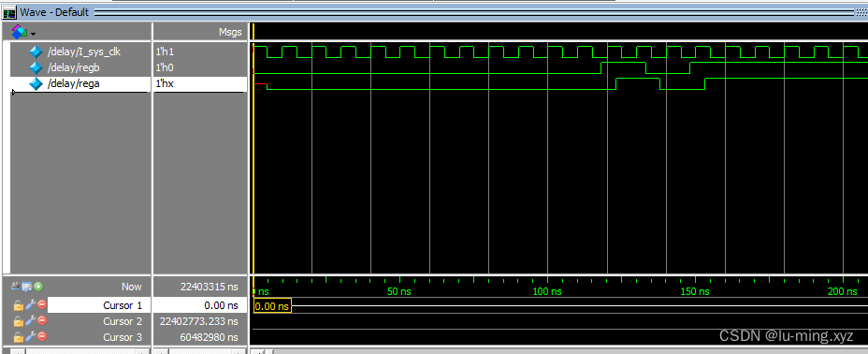
Task: Click 200 ns timeline label
Action: pos(843,291)
